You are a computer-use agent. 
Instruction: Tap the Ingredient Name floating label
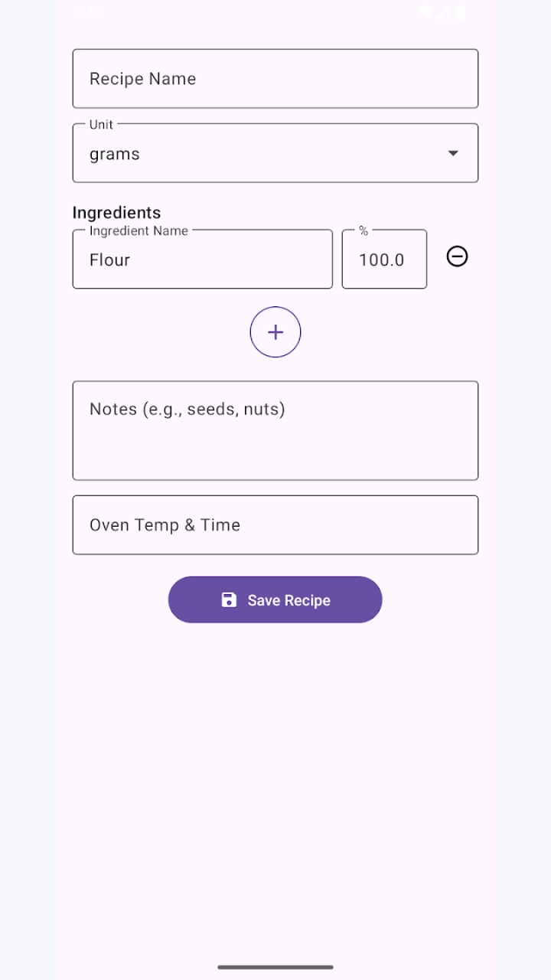pyautogui.click(x=139, y=230)
